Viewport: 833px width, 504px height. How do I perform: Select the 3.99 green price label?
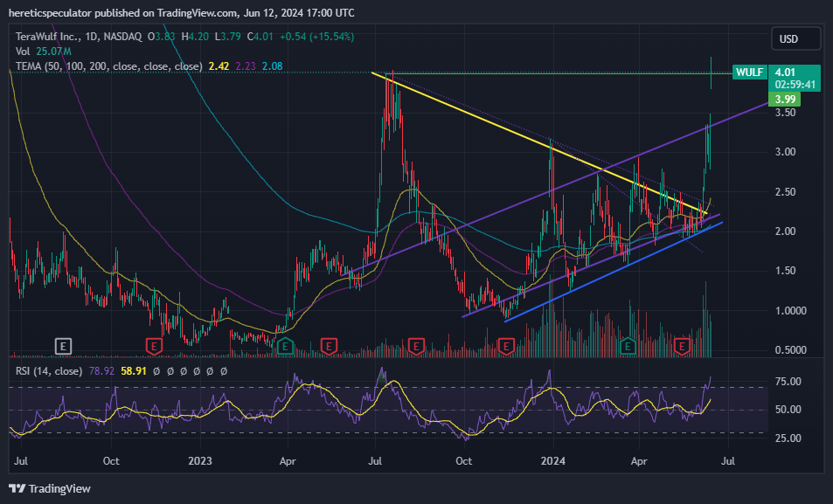[x=784, y=99]
